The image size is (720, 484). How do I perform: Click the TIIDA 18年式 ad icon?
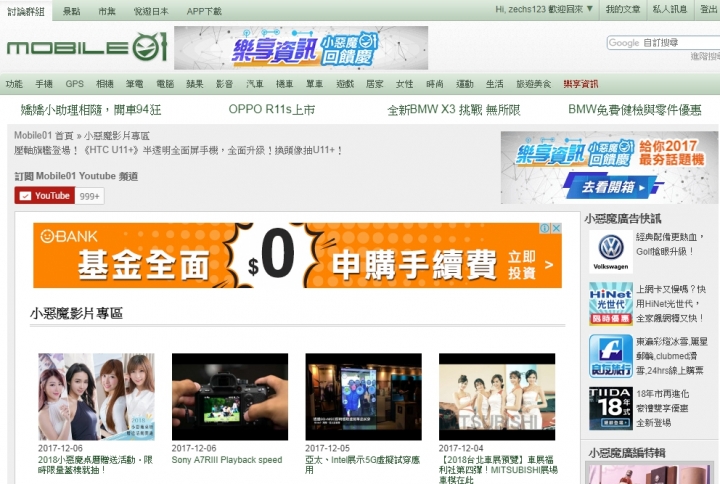point(611,408)
